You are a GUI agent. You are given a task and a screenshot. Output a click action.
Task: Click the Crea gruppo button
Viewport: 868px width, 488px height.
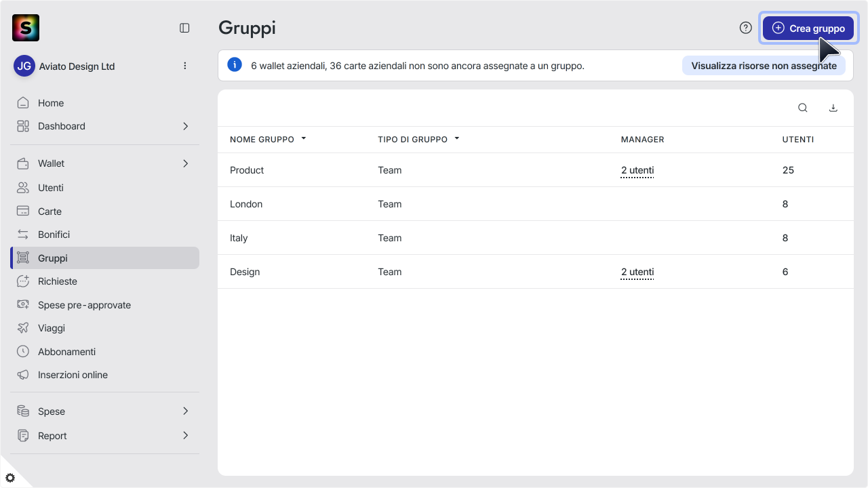pos(808,28)
